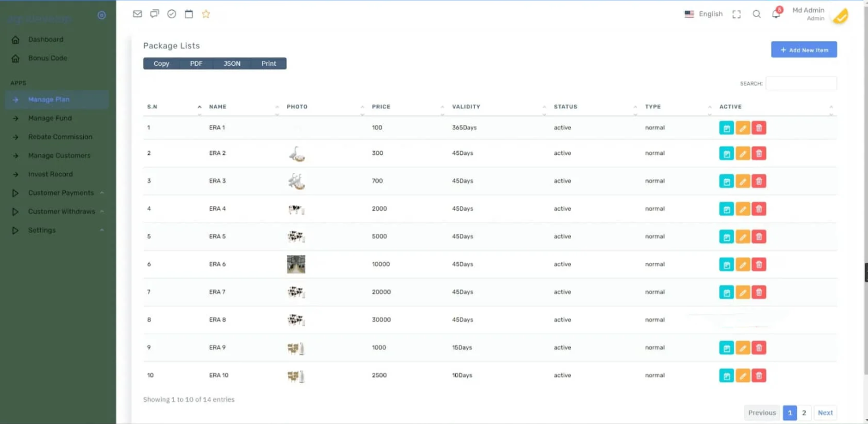868x424 pixels.
Task: Go to page 2 of package list
Action: (x=804, y=413)
